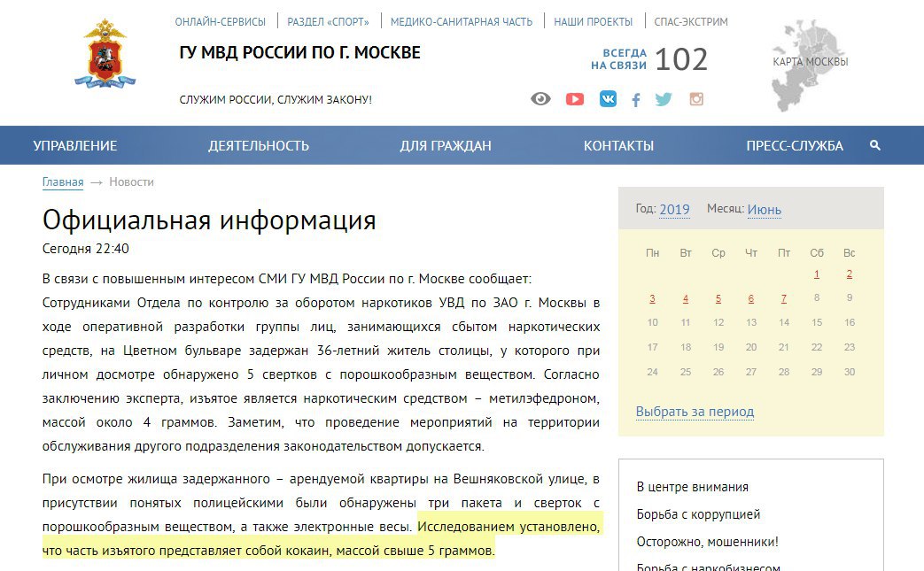Open В центре внимания sidebar item
The height and width of the screenshot is (571, 924).
click(x=693, y=487)
